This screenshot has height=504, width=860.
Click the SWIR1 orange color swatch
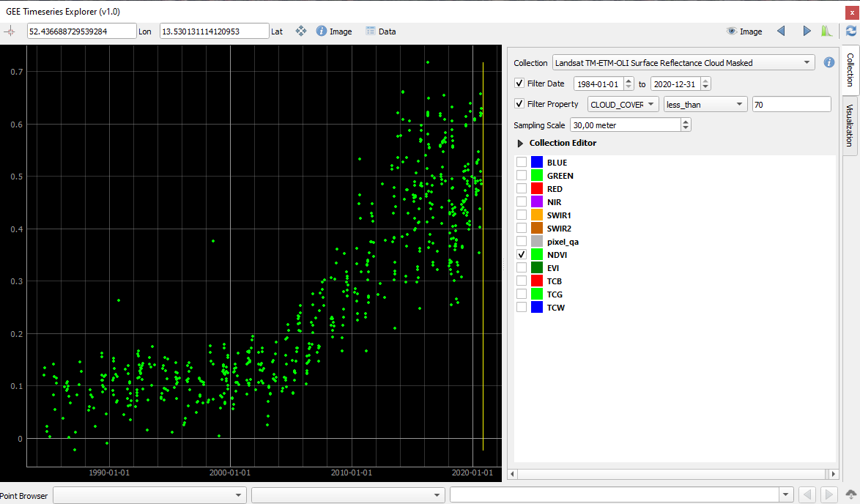pos(537,215)
